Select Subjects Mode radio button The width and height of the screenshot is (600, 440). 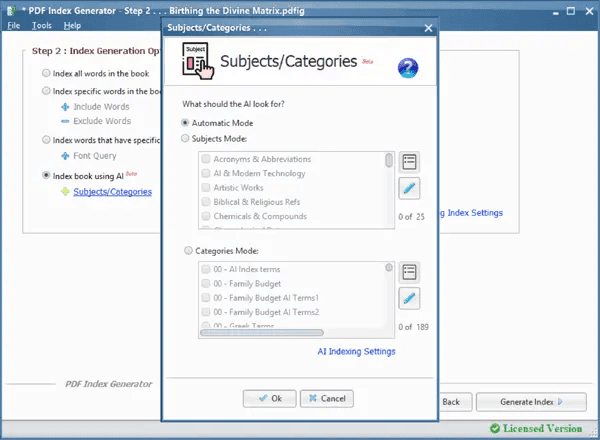point(185,138)
